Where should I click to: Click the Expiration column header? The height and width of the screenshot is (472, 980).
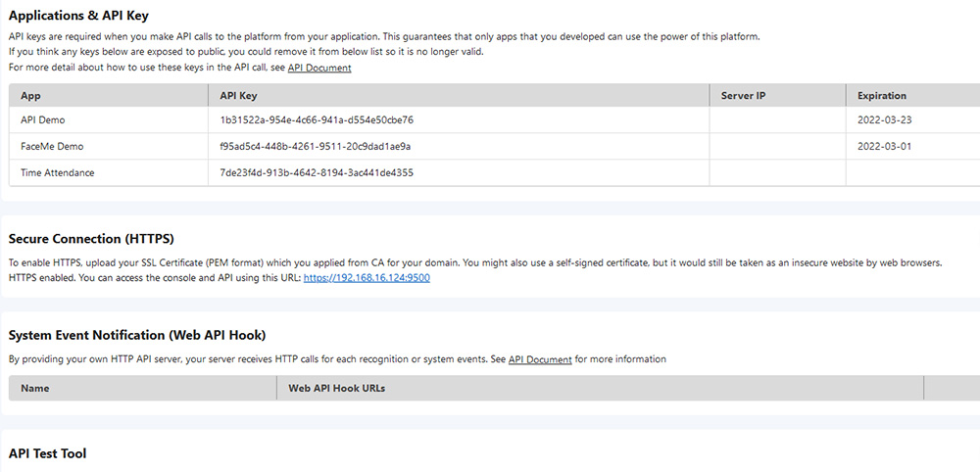[882, 96]
